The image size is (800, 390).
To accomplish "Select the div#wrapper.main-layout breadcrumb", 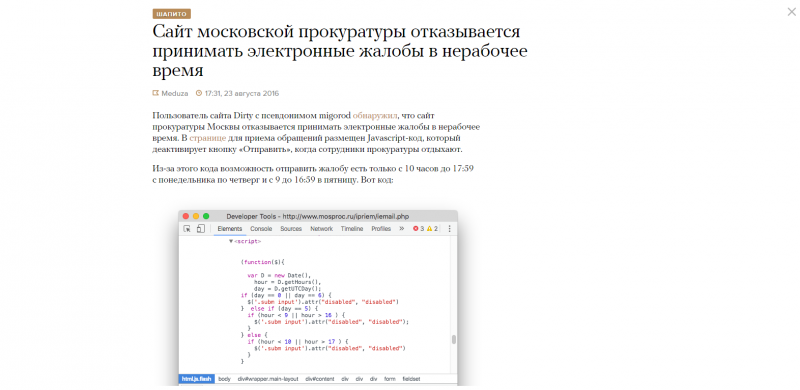I will [x=267, y=379].
